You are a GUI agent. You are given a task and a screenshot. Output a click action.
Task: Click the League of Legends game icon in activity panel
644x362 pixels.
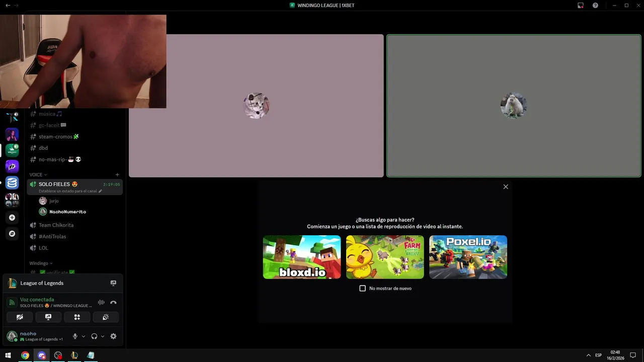[12, 283]
